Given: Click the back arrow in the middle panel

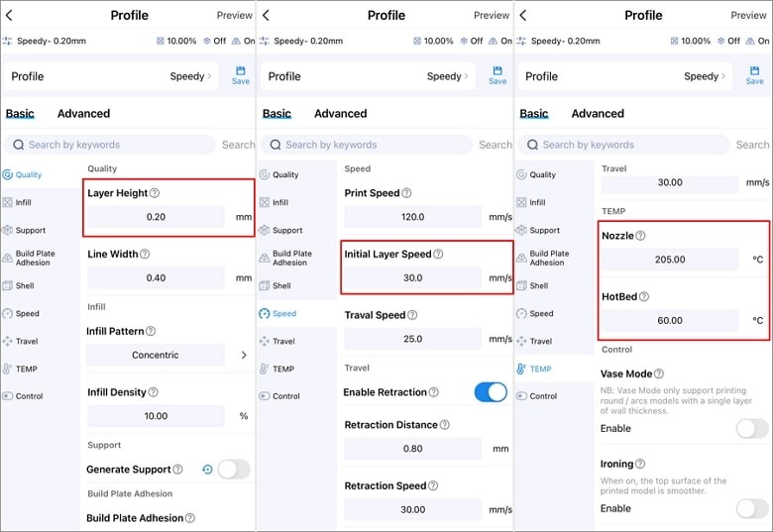Looking at the screenshot, I should click(267, 15).
